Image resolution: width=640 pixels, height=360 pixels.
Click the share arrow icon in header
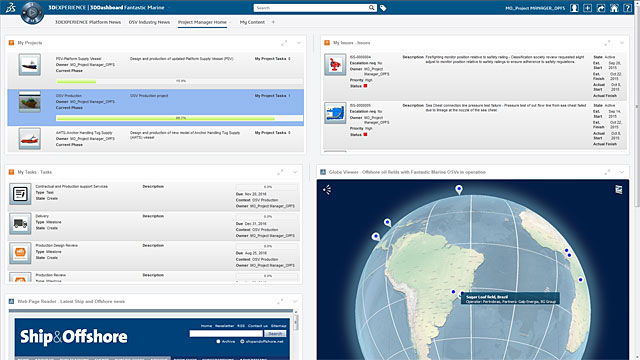(x=601, y=8)
